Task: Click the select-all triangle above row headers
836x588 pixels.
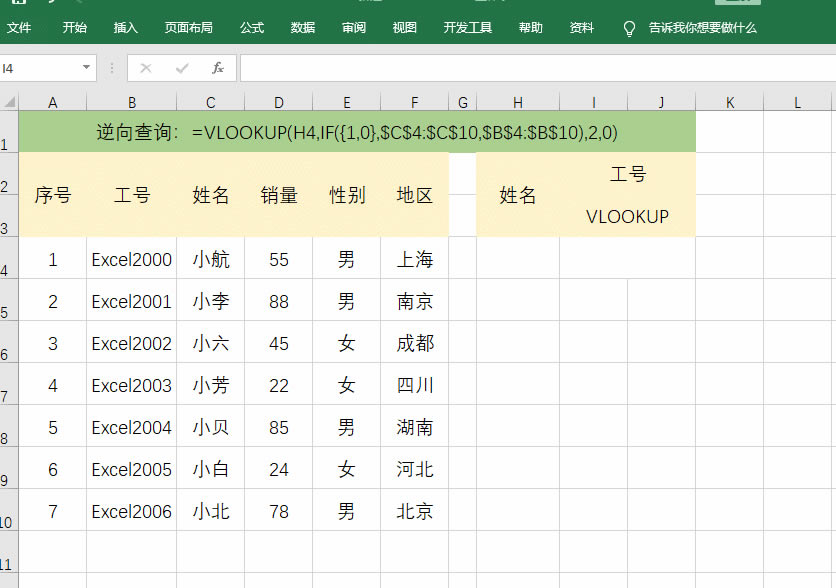Action: click(x=8, y=101)
